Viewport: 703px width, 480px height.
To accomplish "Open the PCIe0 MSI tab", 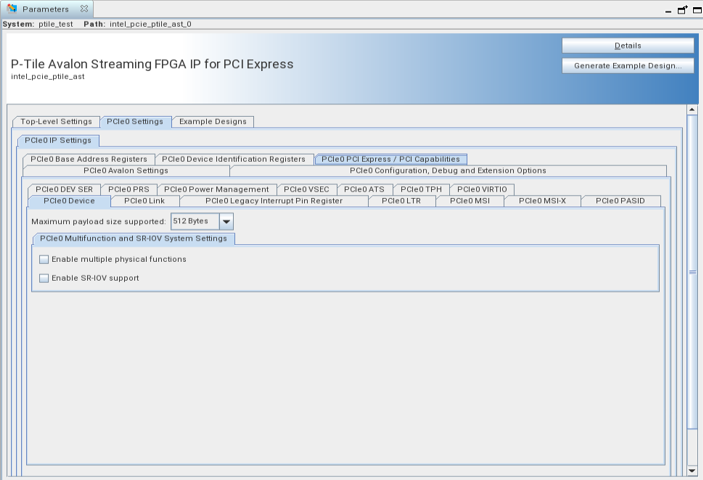I will click(470, 201).
